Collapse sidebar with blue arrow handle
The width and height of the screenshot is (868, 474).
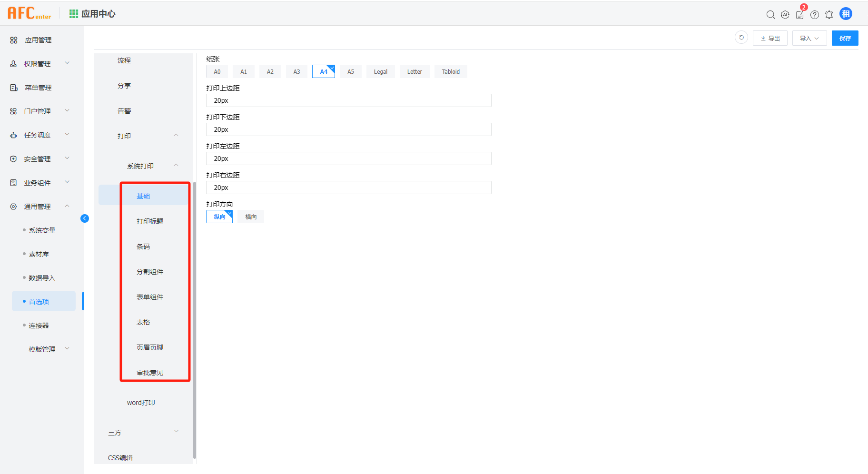[x=85, y=218]
